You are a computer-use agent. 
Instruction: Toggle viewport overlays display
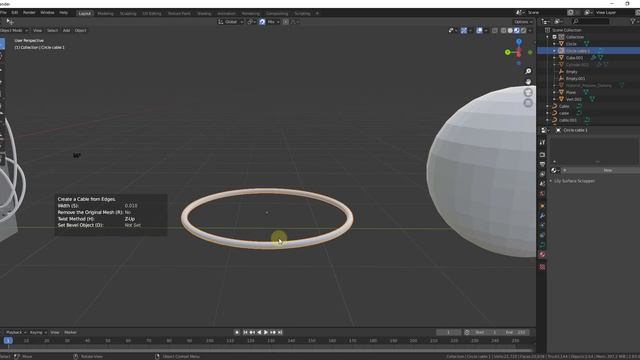[479, 31]
